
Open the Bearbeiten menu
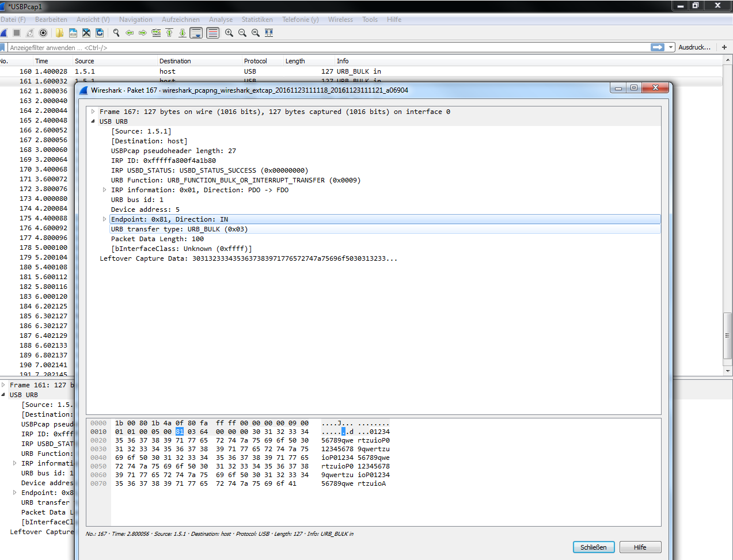51,20
